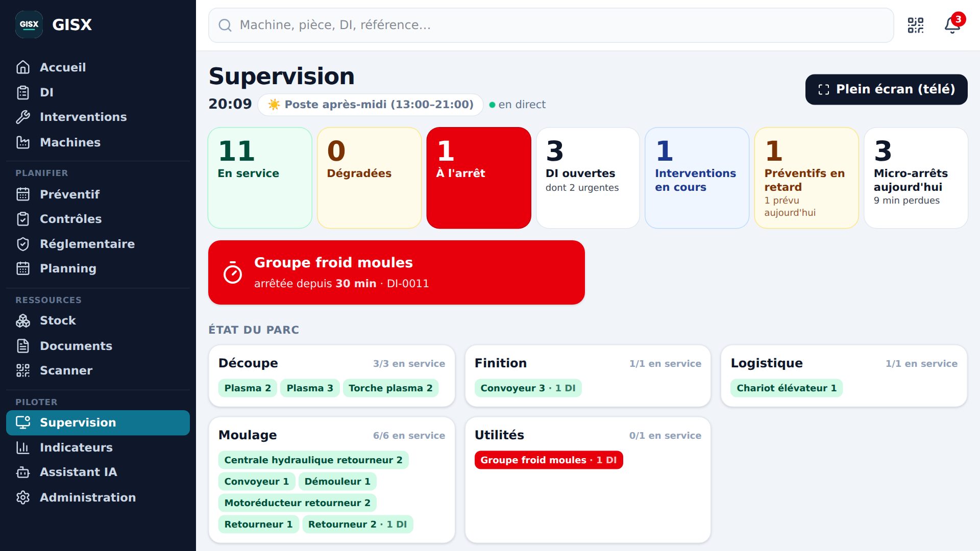This screenshot has height=551, width=980.
Task: Click 6/6 en service Moulage count
Action: [x=409, y=436]
